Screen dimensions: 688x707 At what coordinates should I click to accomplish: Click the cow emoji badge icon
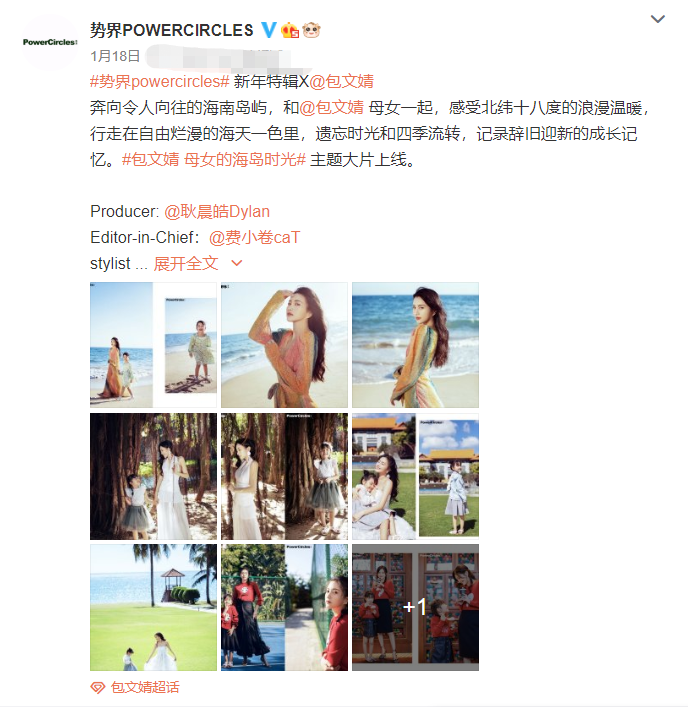click(311, 30)
